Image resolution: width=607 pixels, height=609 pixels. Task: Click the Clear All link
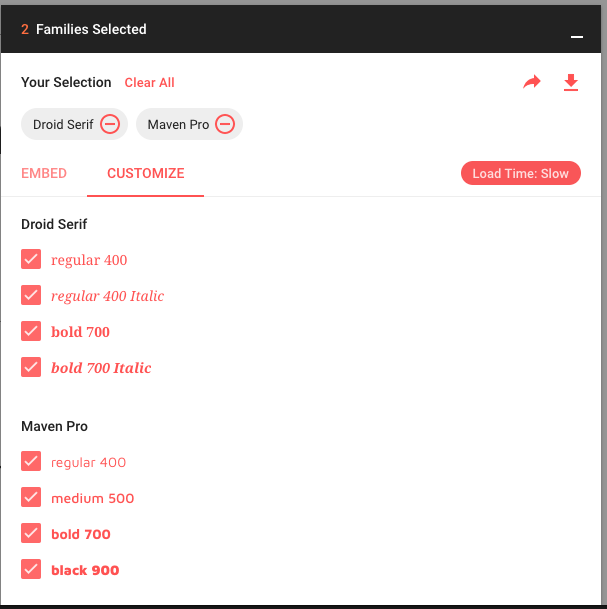150,83
